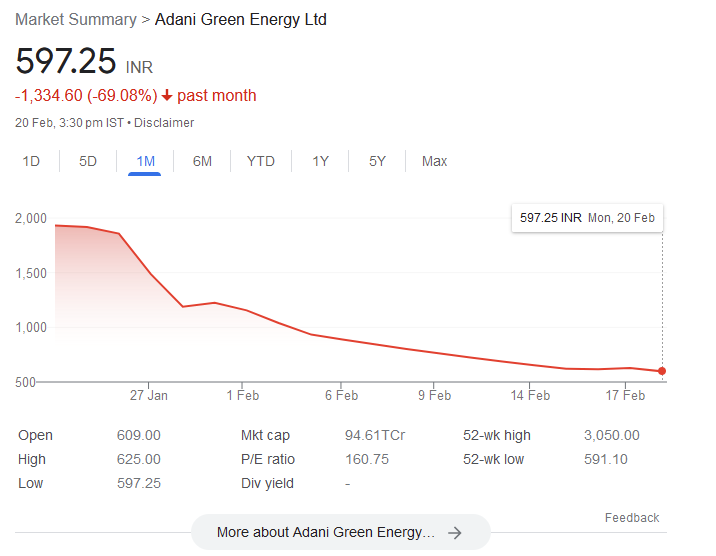
Task: Click the active 1M range tab
Action: click(x=145, y=161)
